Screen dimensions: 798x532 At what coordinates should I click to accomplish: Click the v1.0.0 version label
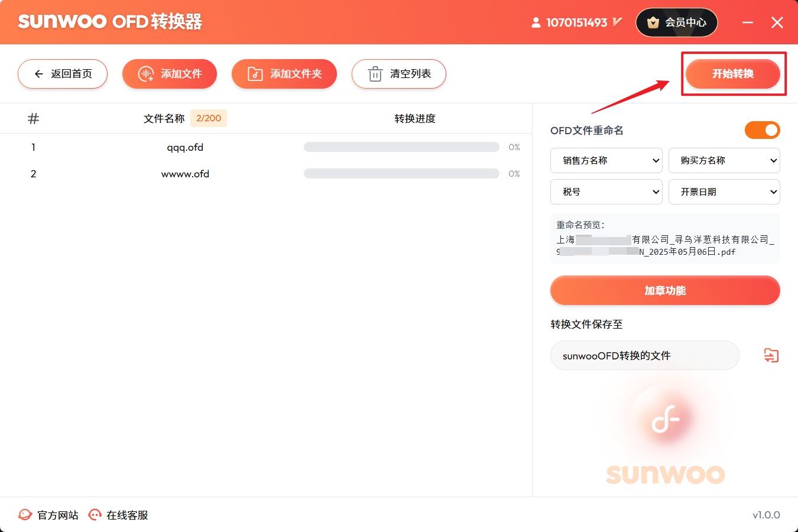tap(766, 515)
